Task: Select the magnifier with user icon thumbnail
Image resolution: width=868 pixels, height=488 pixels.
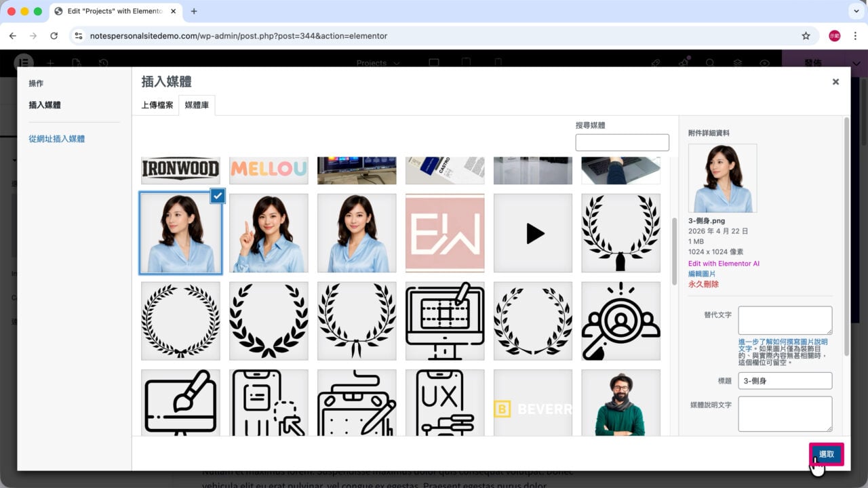Action: pos(621,321)
